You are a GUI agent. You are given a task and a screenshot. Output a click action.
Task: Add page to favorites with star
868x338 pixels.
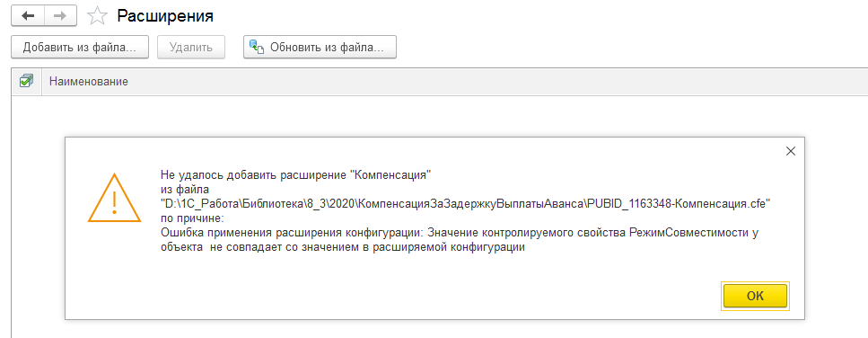click(98, 15)
